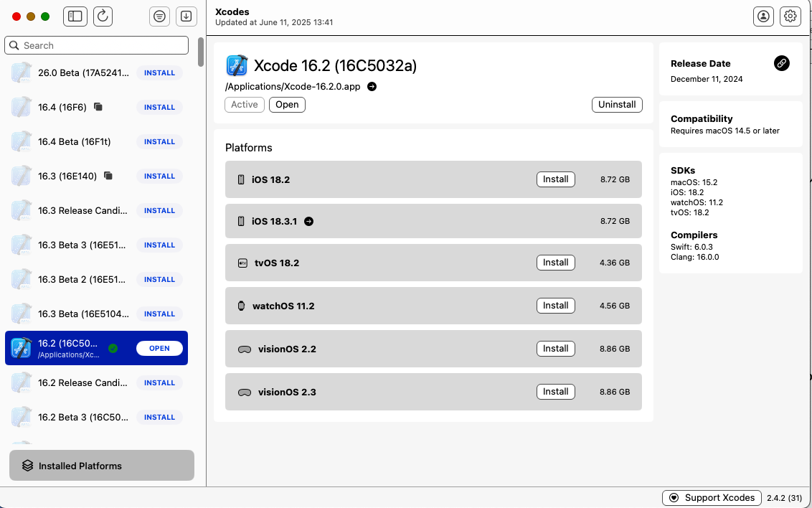
Task: Click the version text 2.4.2 (31)
Action: click(784, 498)
